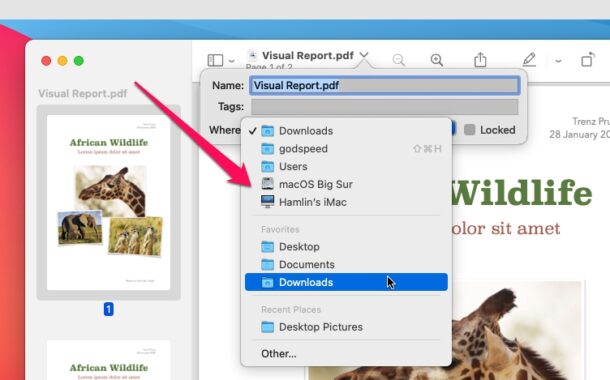Click the page 1 number badge
This screenshot has width=610, height=380.
(109, 309)
